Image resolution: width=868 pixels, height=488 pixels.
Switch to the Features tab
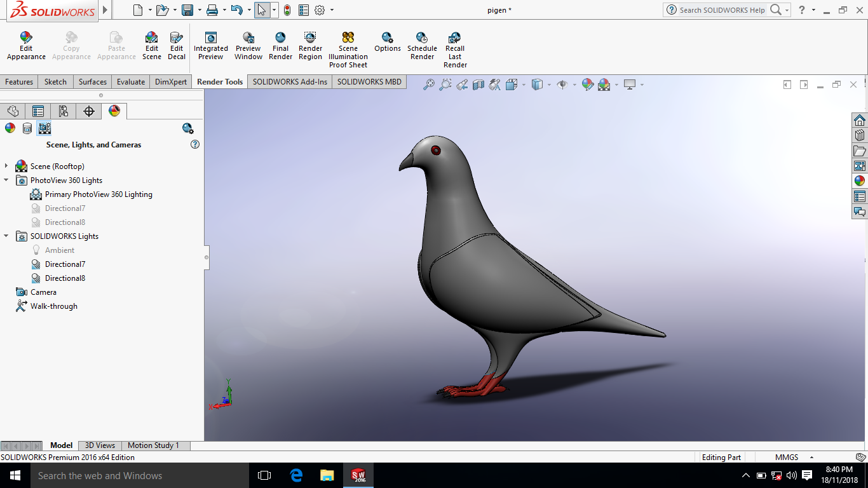tap(19, 82)
